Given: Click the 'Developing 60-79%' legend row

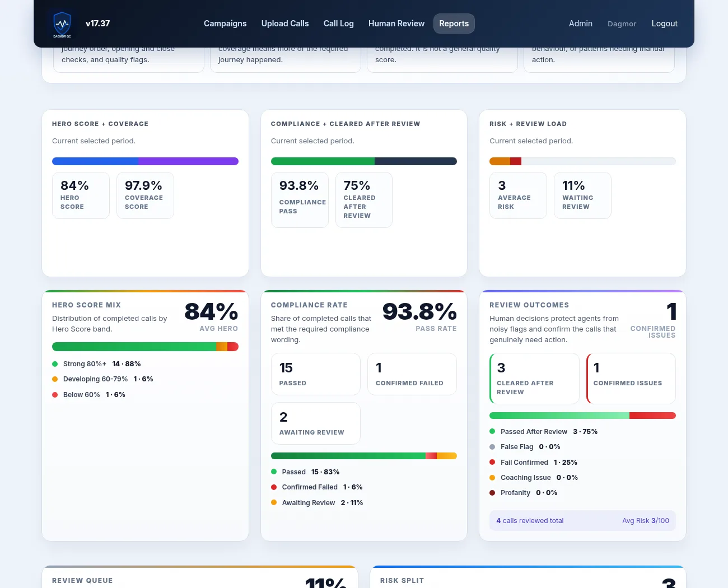Looking at the screenshot, I should click(102, 379).
